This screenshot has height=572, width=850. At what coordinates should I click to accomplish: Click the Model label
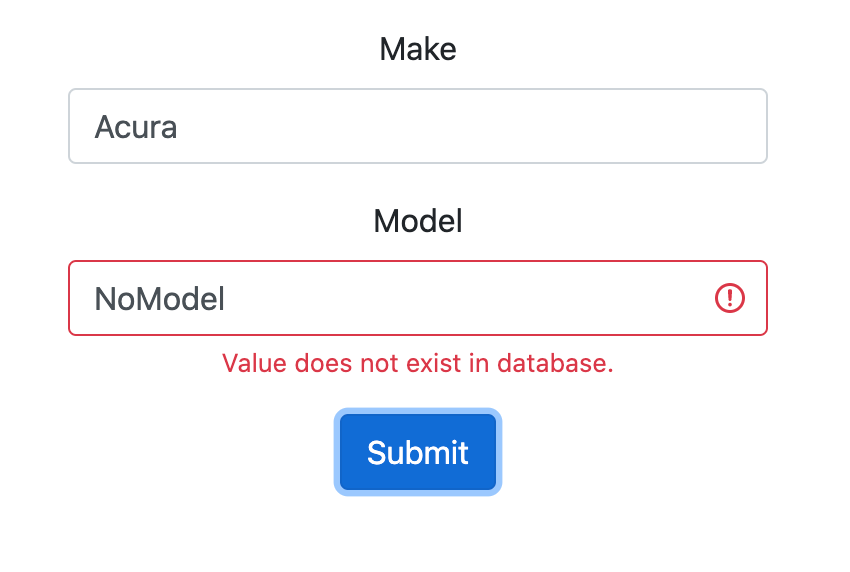417,221
